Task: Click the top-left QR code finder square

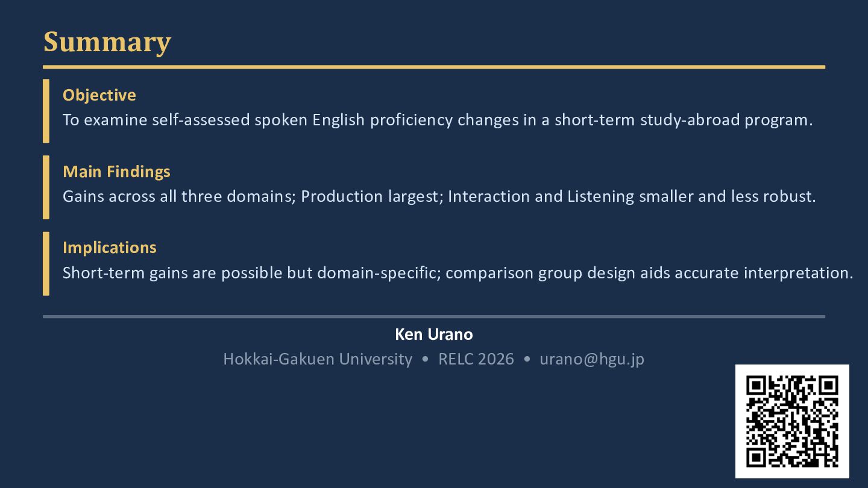Action: point(755,385)
